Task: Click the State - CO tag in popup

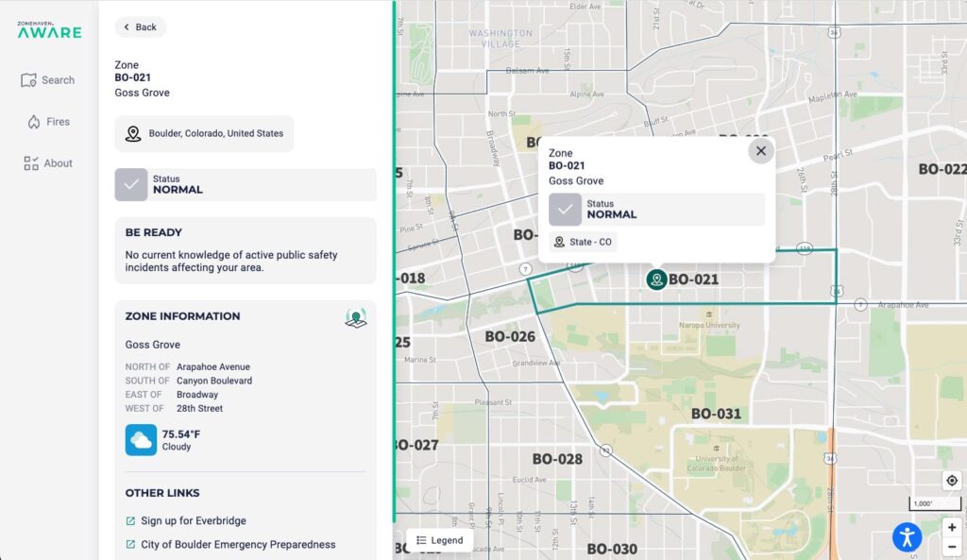Action: pyautogui.click(x=583, y=243)
